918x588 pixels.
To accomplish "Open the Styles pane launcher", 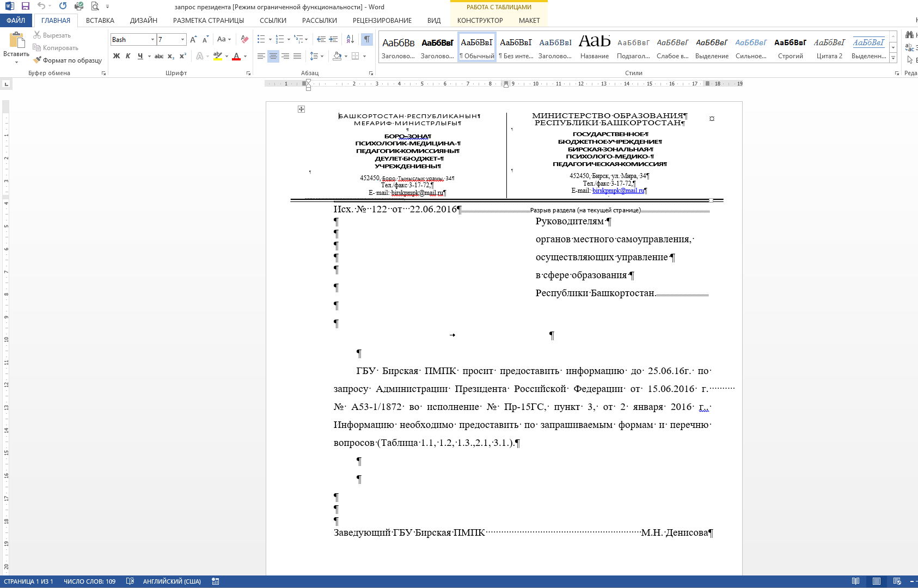I will pyautogui.click(x=897, y=73).
